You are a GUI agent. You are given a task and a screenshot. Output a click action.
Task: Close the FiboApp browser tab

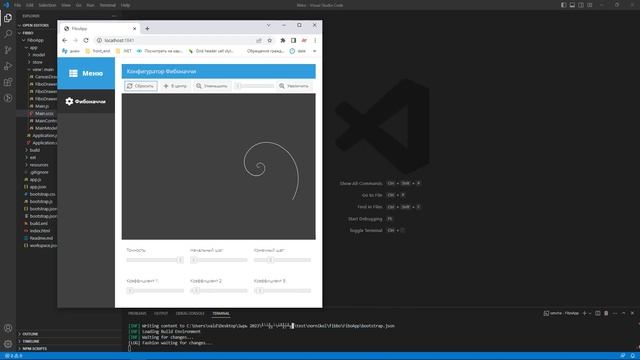134,29
